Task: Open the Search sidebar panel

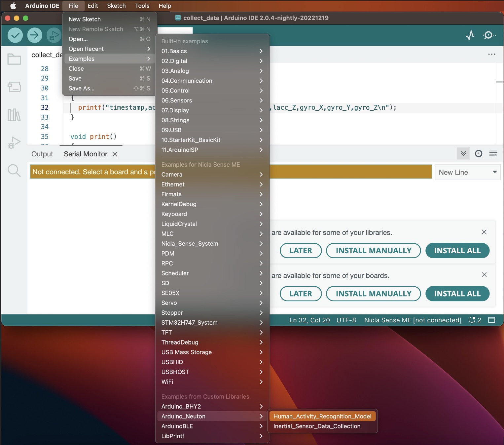Action: (14, 171)
